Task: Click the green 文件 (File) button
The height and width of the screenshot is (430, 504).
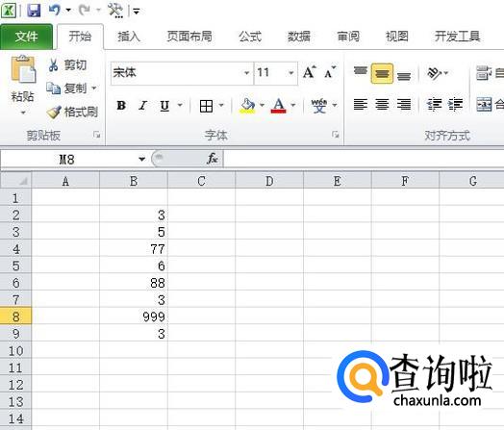Action: (x=26, y=37)
